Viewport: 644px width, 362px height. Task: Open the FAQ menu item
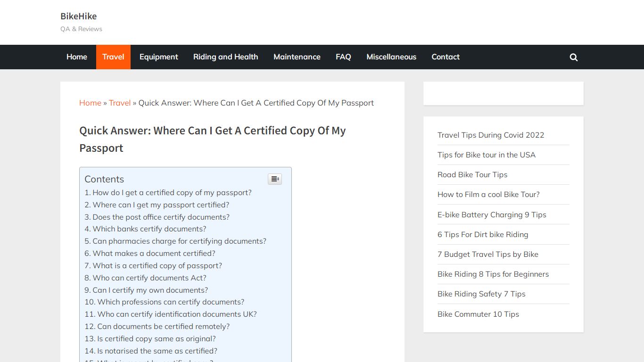pyautogui.click(x=343, y=57)
